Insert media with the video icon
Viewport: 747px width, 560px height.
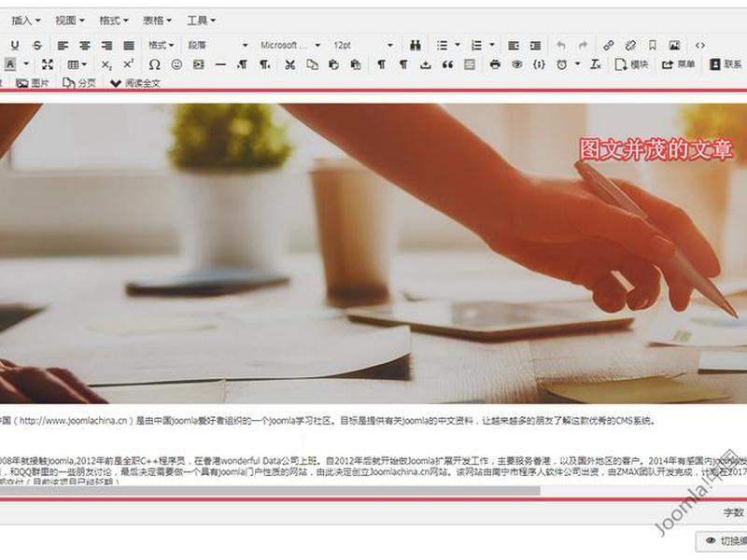(198, 64)
